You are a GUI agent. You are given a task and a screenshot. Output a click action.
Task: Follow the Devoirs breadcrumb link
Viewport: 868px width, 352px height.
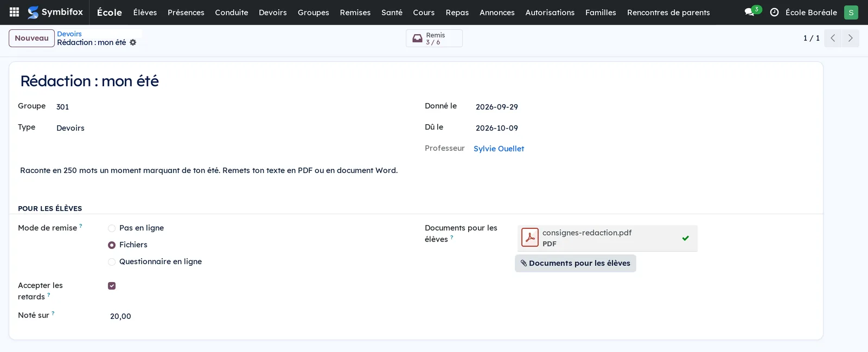click(69, 34)
